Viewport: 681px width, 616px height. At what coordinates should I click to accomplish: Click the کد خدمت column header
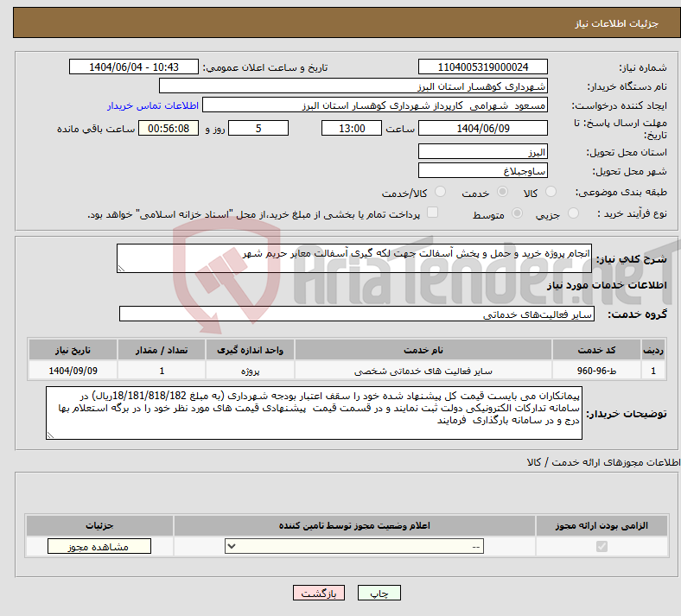(597, 350)
